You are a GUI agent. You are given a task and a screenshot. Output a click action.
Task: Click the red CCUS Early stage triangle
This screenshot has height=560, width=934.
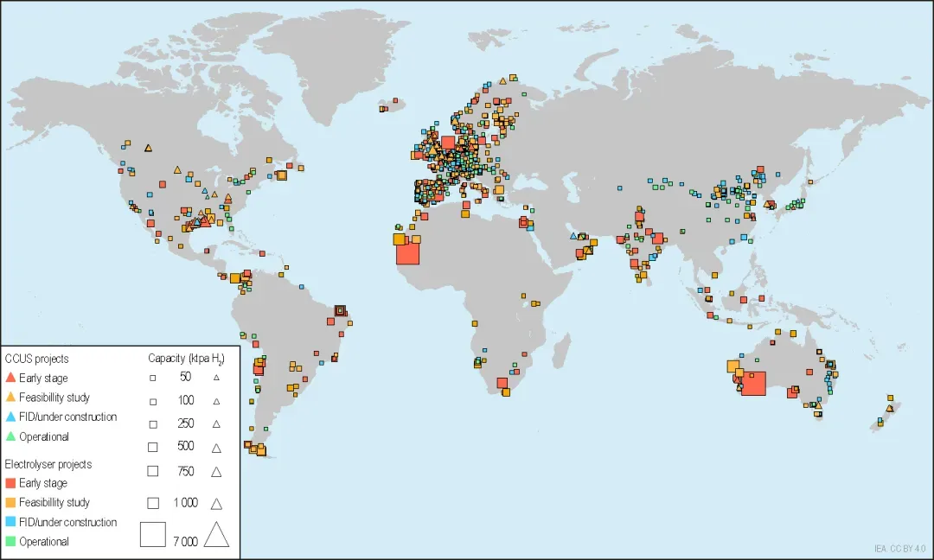point(10,378)
